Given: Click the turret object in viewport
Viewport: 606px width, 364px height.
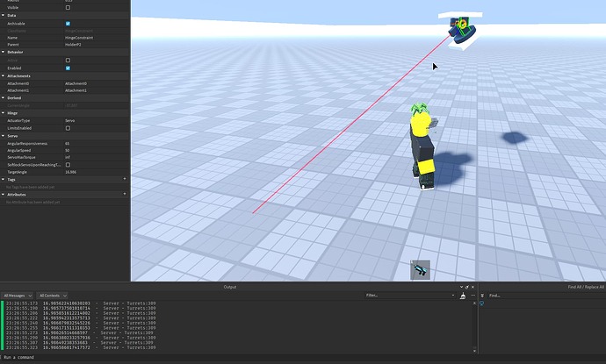Looking at the screenshot, I should (x=462, y=29).
